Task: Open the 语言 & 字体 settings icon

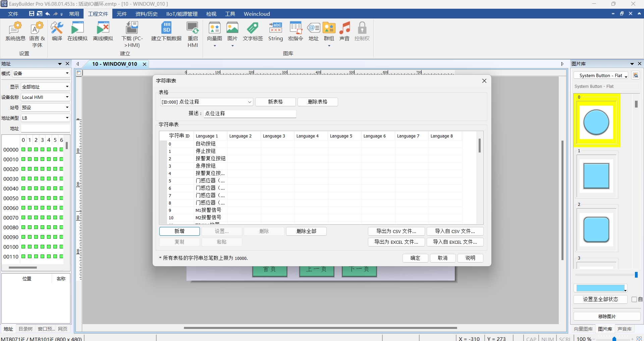Action: click(x=37, y=35)
